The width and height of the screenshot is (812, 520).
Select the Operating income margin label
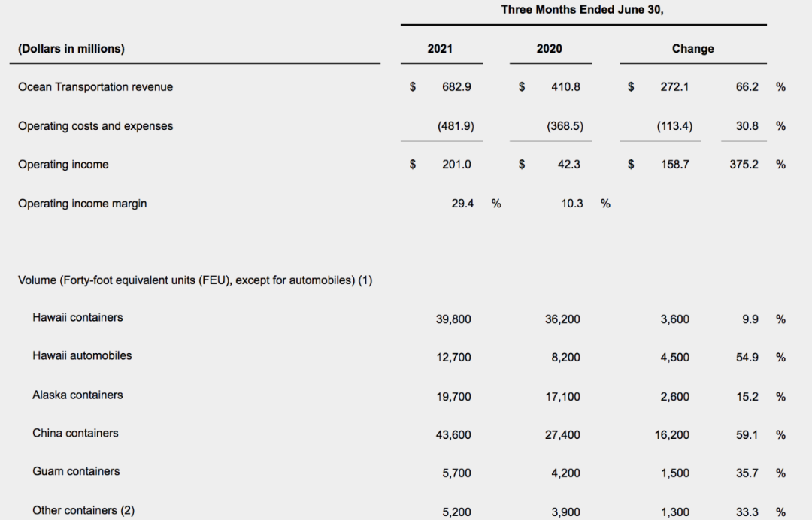click(83, 204)
